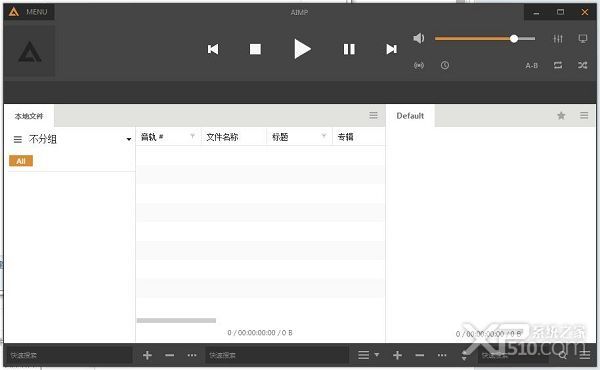The image size is (600, 370).
Task: Skip to the previous track
Action: pyautogui.click(x=213, y=49)
